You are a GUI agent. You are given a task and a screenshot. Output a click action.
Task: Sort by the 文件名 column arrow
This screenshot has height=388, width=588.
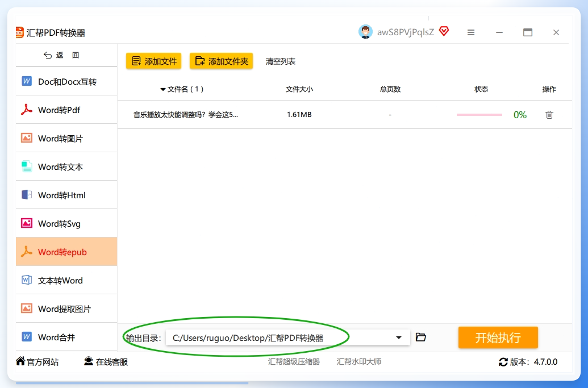[x=162, y=90]
